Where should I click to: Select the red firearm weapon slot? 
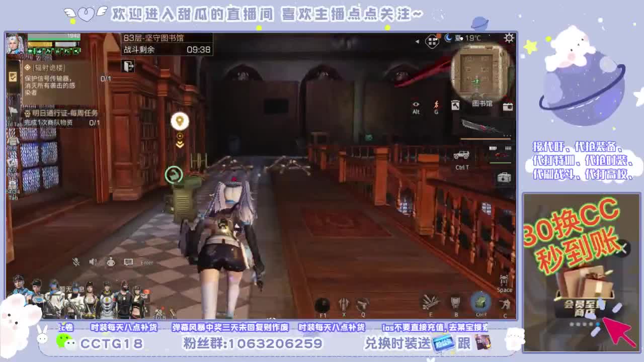point(501,155)
